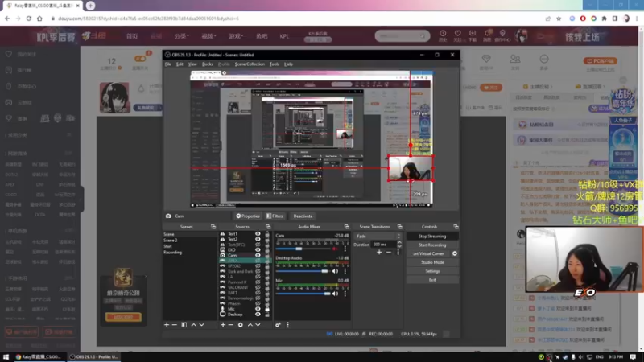Hide the Text1 source via eye icon
This screenshot has width=644, height=362.
(x=258, y=234)
